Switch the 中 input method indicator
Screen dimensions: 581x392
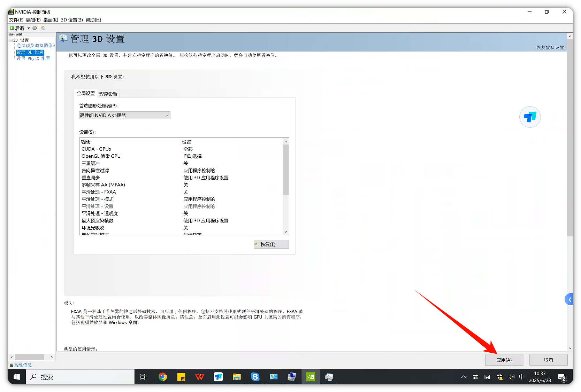click(522, 377)
